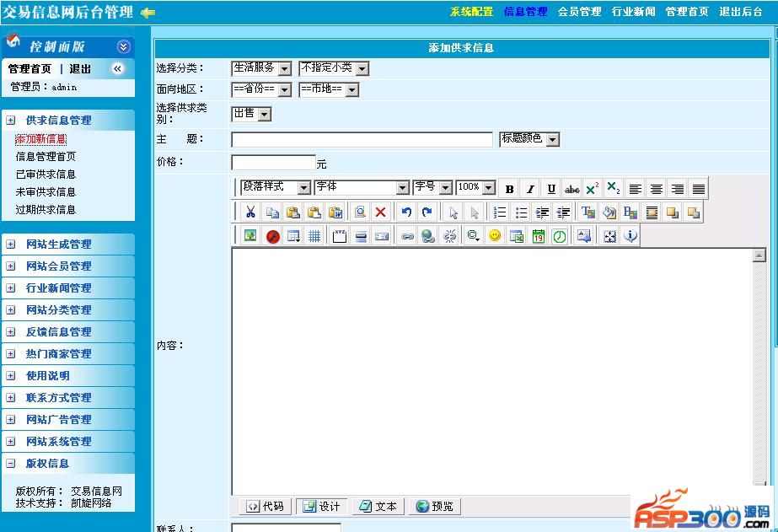Switch editor to 文本 text view
Viewport: 778px width, 532px height.
tap(378, 506)
